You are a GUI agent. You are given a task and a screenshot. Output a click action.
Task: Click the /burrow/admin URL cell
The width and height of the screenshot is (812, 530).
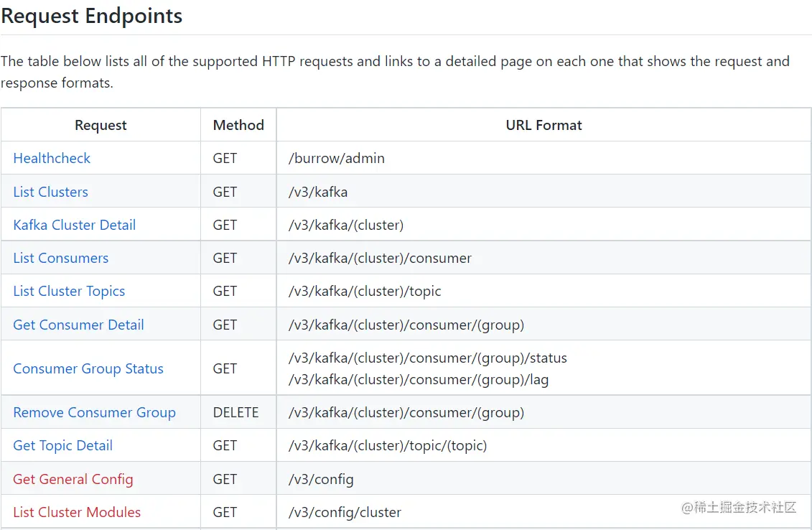click(x=337, y=158)
